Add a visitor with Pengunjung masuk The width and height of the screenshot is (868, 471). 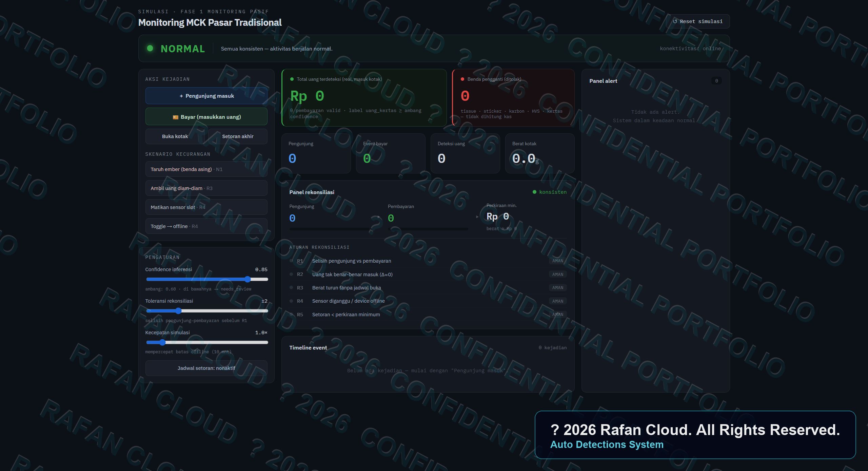coord(206,96)
